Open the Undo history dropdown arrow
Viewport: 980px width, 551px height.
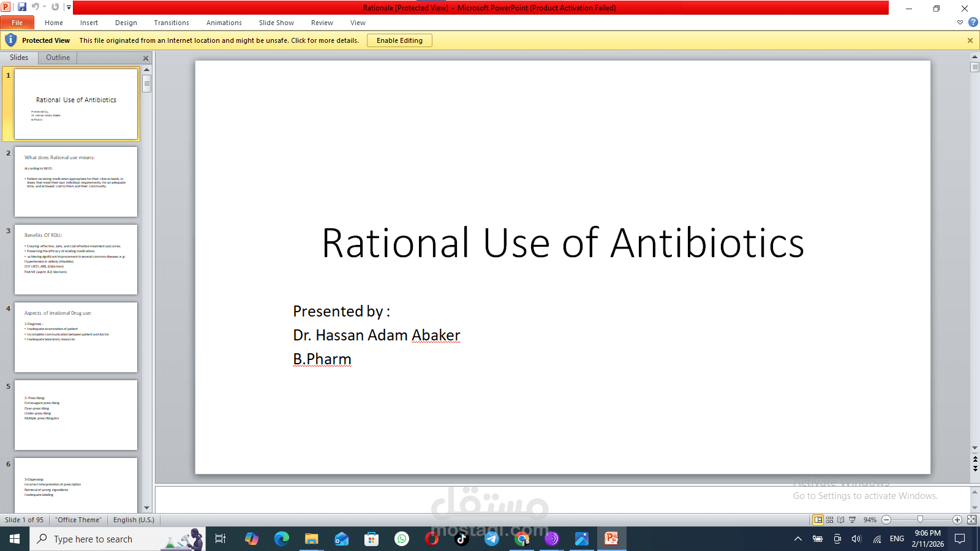click(x=44, y=7)
